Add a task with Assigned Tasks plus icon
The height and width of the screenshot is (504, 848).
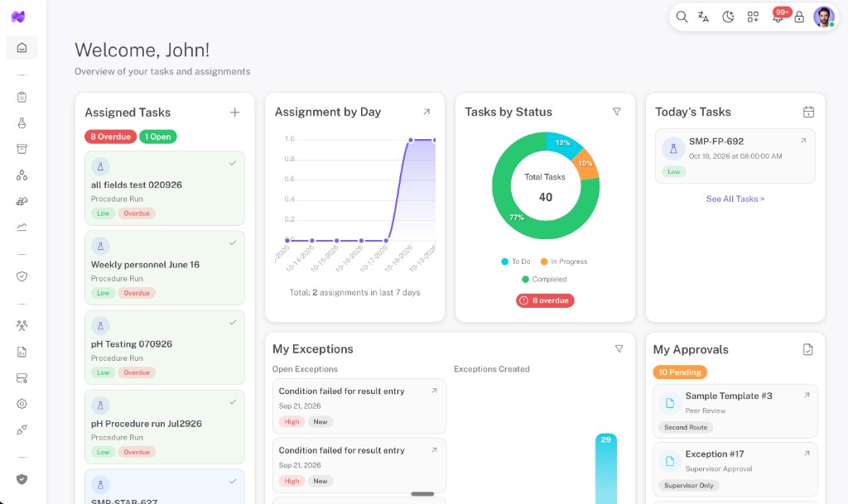click(234, 113)
